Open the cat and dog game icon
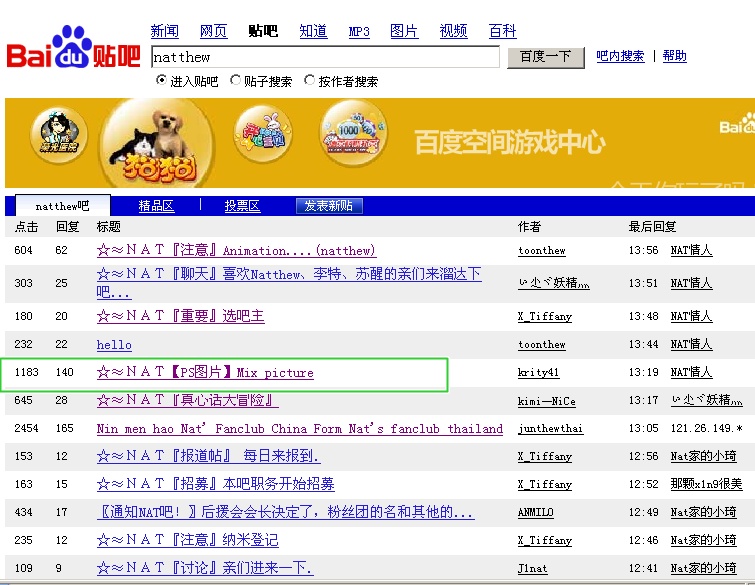Viewport: 755px width, 585px height. (157, 144)
